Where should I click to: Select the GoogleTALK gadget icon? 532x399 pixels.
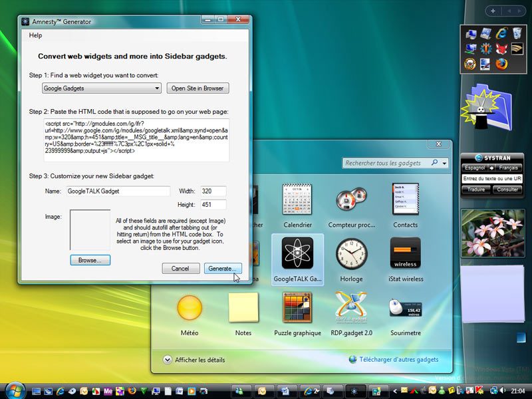[x=297, y=253]
